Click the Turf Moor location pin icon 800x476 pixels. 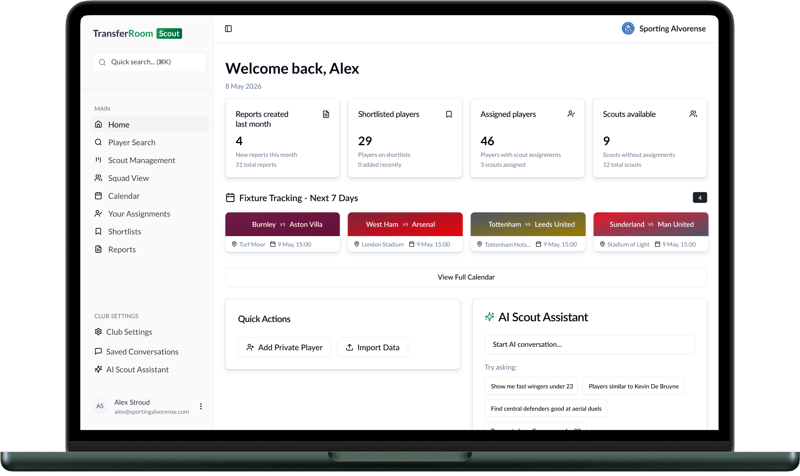pos(234,244)
